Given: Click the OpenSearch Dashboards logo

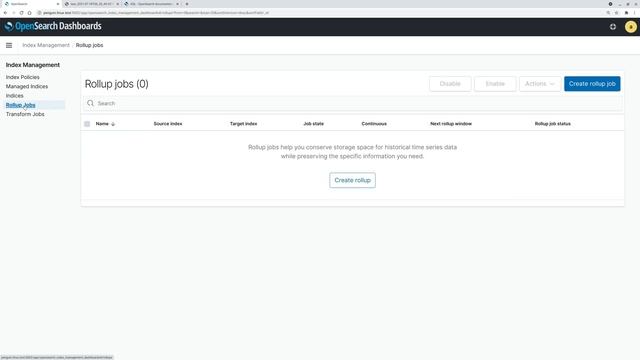Looking at the screenshot, I should tap(53, 27).
